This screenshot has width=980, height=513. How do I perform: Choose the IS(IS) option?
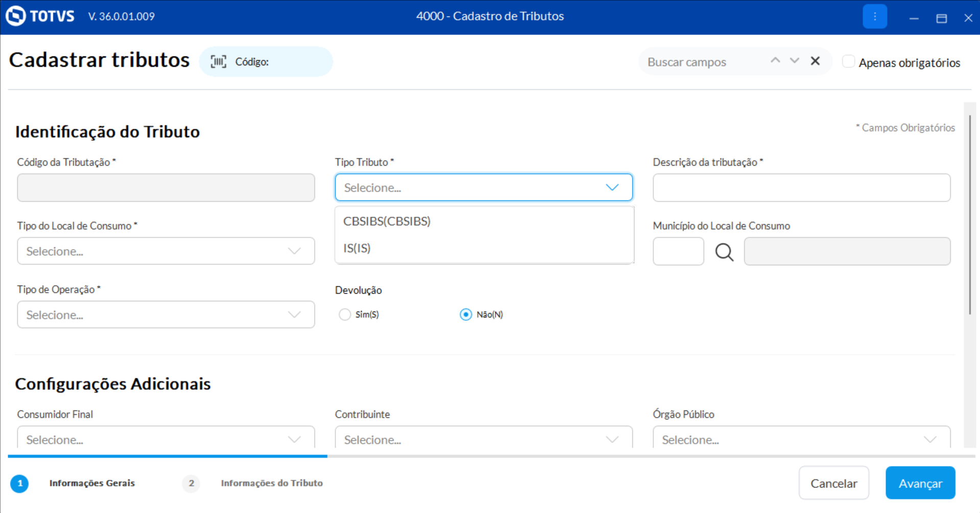tap(357, 248)
